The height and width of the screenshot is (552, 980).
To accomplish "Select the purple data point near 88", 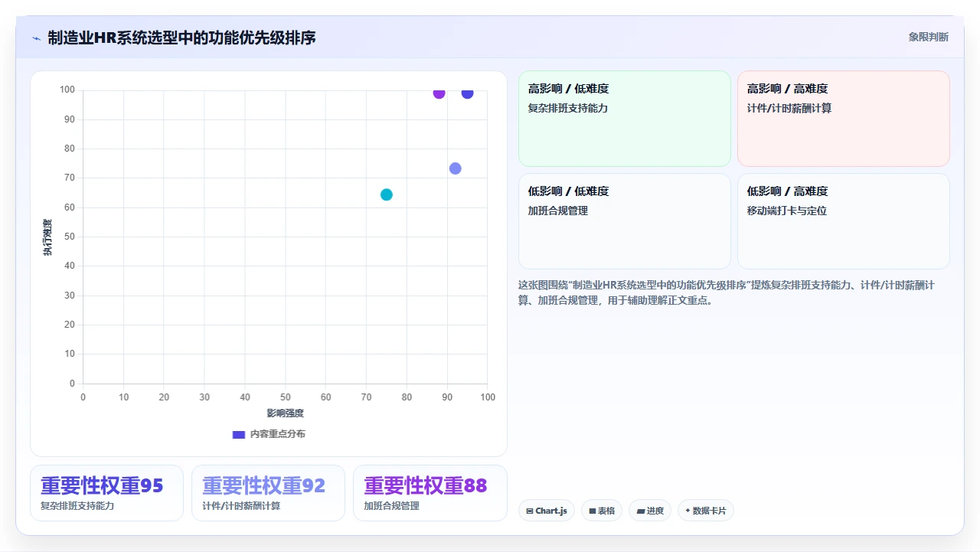I will click(x=439, y=93).
